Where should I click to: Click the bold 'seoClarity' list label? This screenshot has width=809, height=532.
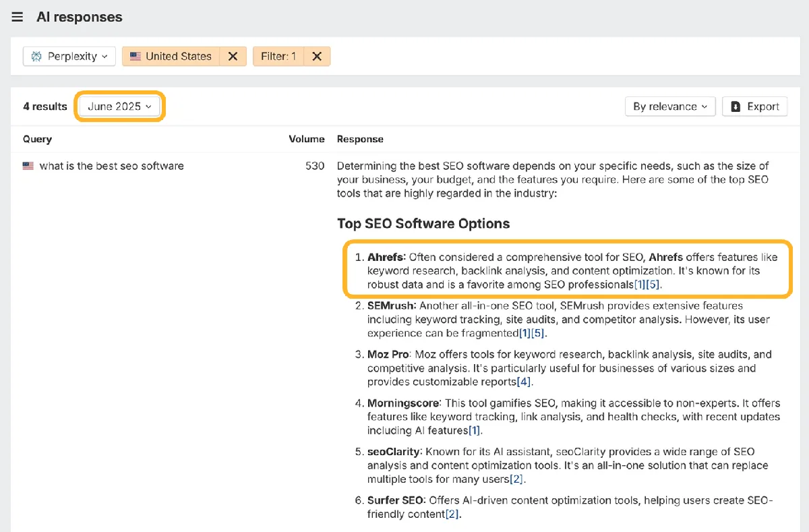coord(394,452)
